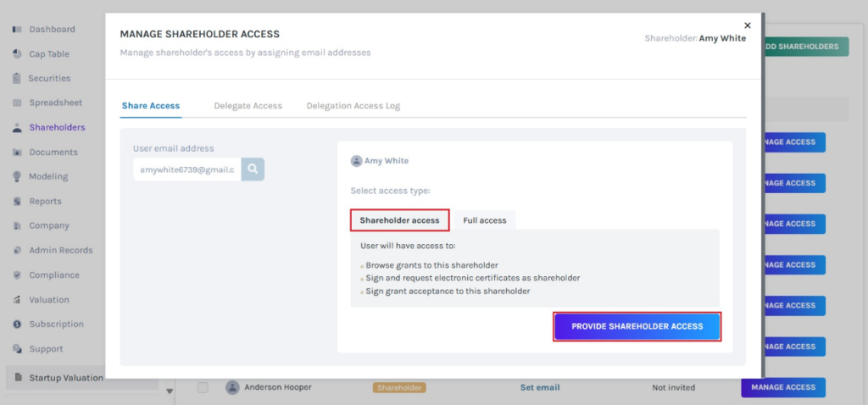Click the Valuation chart icon
868x405 pixels.
click(x=17, y=300)
